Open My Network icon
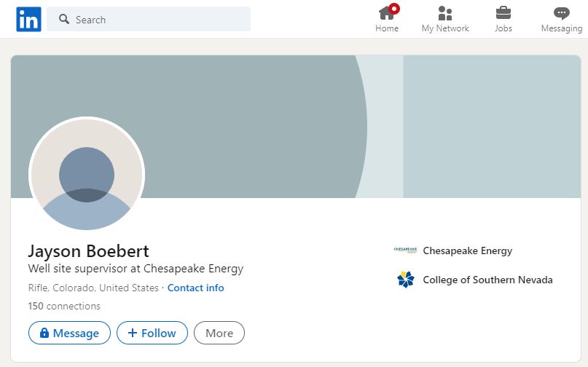This screenshot has height=367, width=588. [445, 13]
